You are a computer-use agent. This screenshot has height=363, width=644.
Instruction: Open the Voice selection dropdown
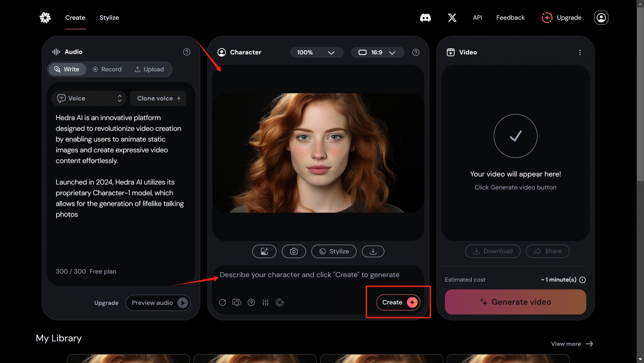(88, 98)
